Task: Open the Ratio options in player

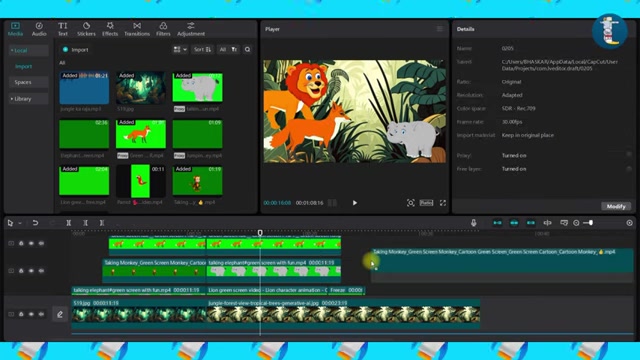Action: click(426, 203)
